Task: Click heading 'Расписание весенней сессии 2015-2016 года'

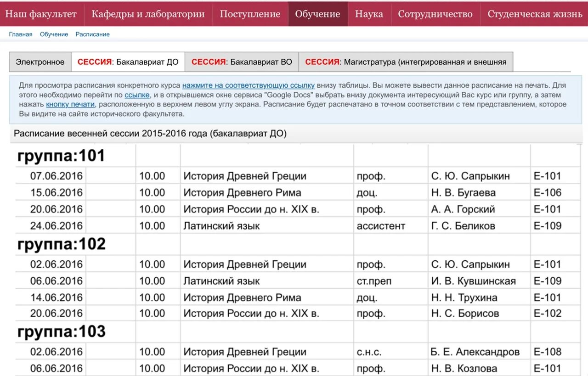Action: click(x=150, y=134)
